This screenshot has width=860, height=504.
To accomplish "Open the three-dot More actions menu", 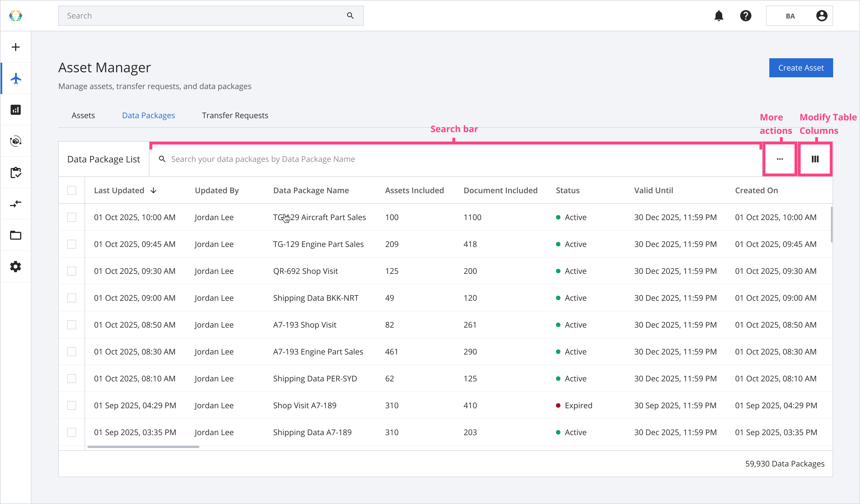I will pos(779,159).
